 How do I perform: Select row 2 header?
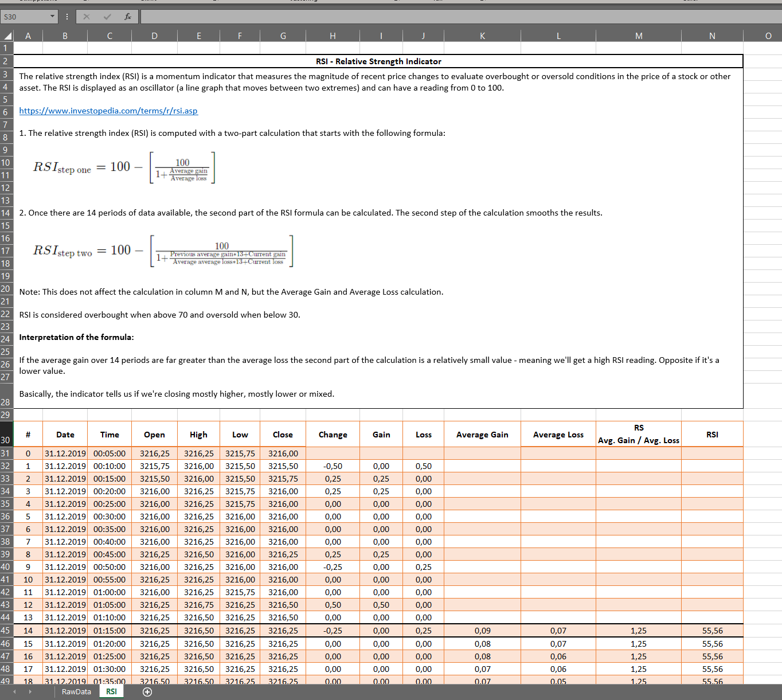6,61
